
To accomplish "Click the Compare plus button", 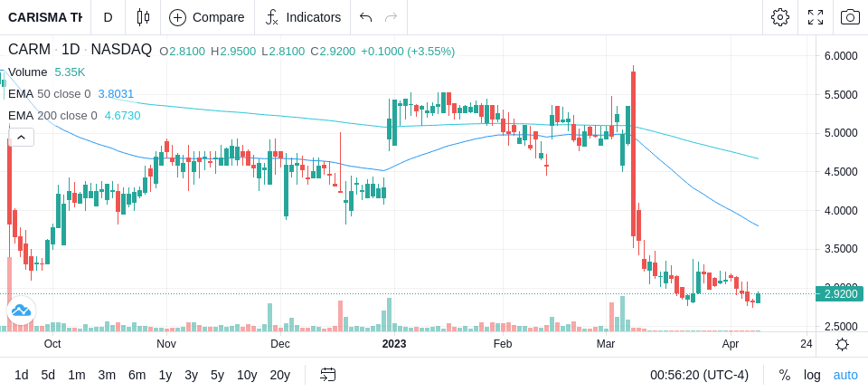I will click(x=207, y=17).
